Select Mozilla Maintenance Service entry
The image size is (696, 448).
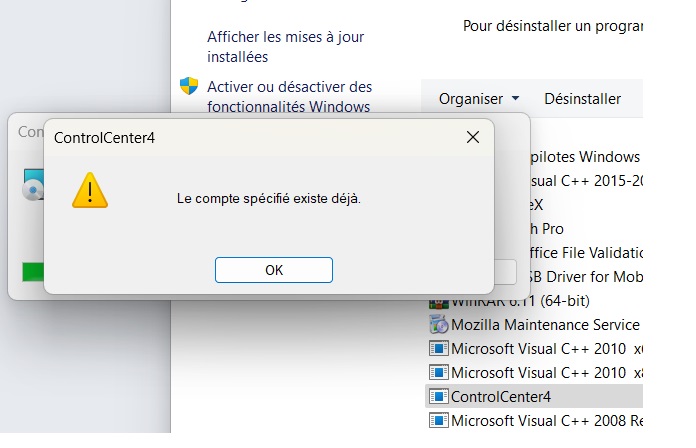click(534, 325)
